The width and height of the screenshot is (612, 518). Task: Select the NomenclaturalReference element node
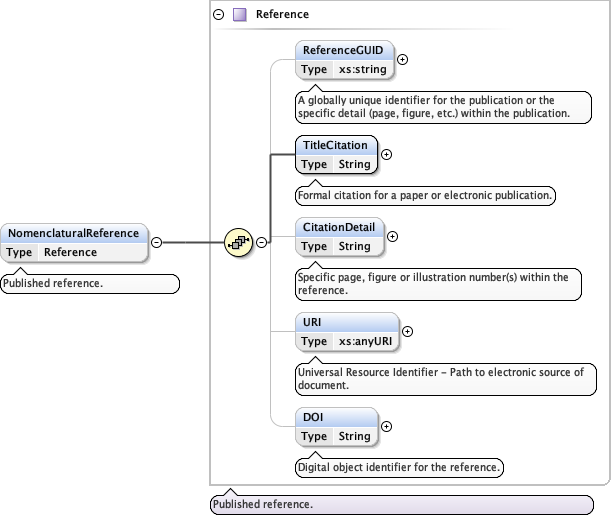tap(75, 233)
